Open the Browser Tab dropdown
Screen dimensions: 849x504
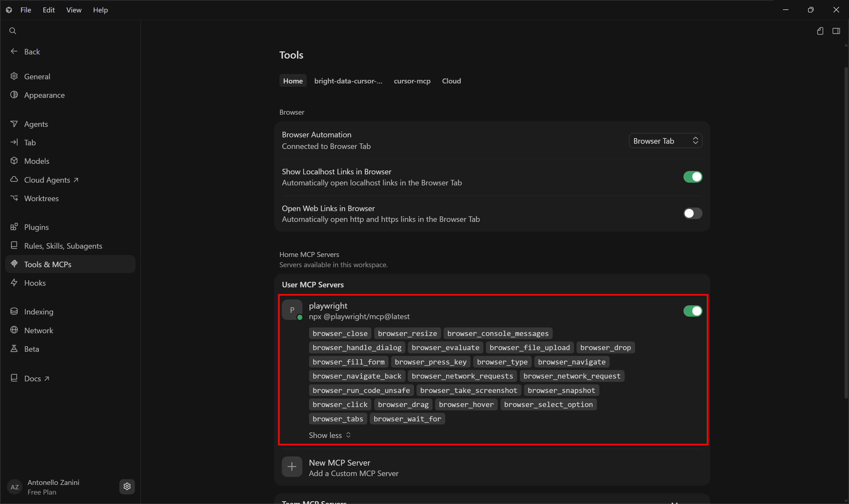point(665,141)
